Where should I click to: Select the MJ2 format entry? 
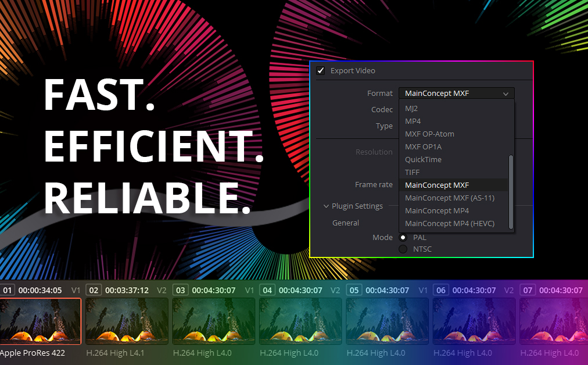click(x=411, y=108)
